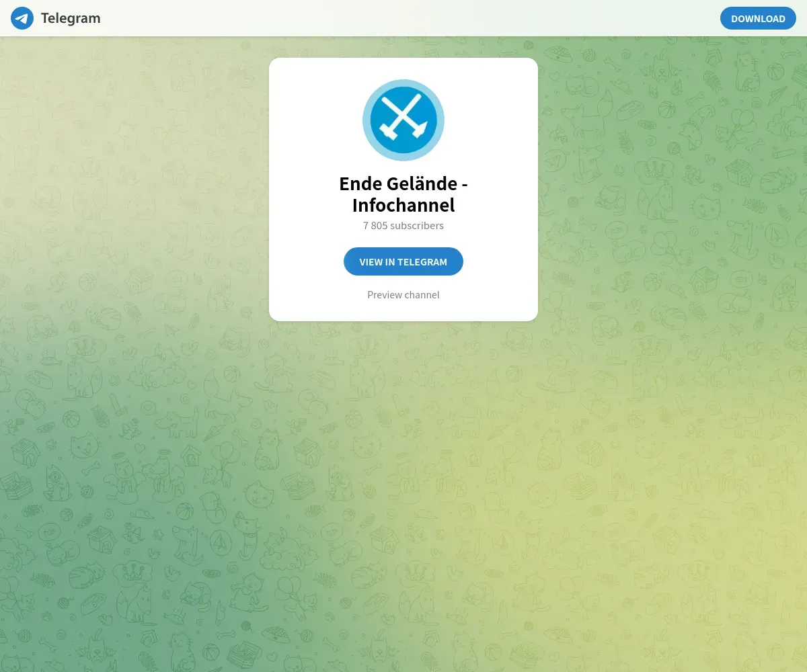
Task: Open the Ende Gelände channel avatar
Action: (x=403, y=120)
